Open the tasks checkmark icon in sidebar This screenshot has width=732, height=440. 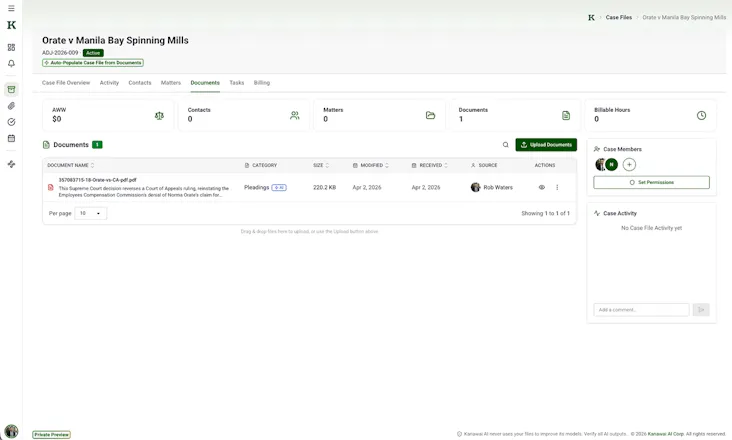[11, 122]
